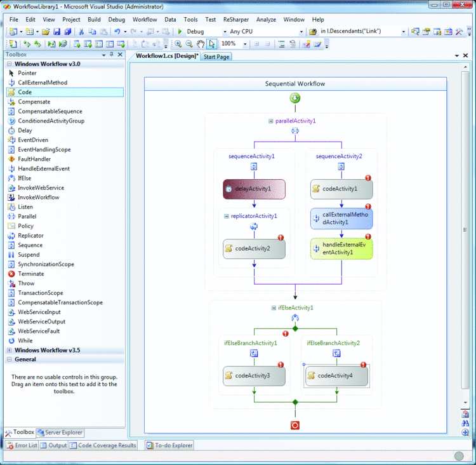Open the Workflow menu
This screenshot has height=465, width=476.
(145, 20)
